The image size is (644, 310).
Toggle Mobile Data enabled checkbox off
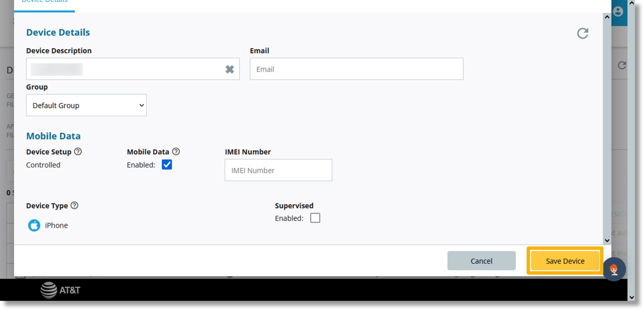[166, 164]
